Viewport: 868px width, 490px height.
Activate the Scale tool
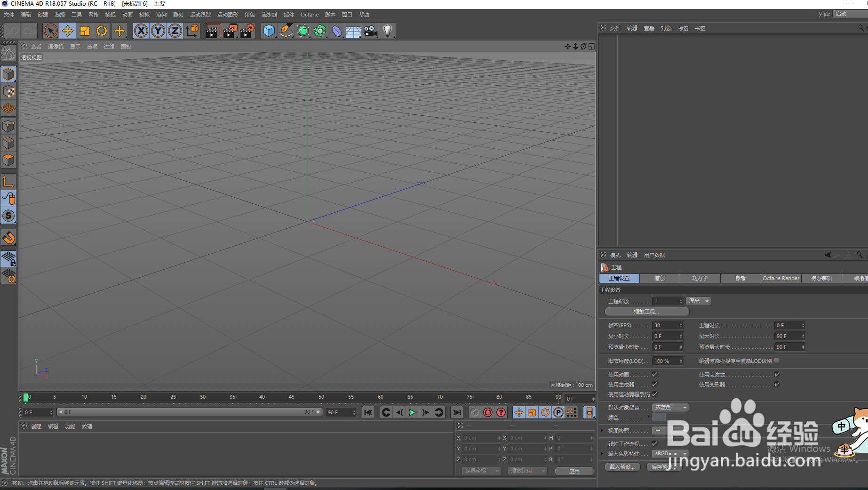point(84,31)
